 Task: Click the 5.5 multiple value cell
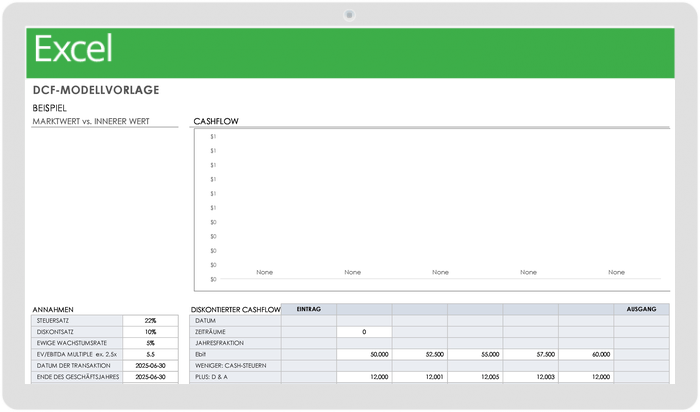pyautogui.click(x=150, y=354)
